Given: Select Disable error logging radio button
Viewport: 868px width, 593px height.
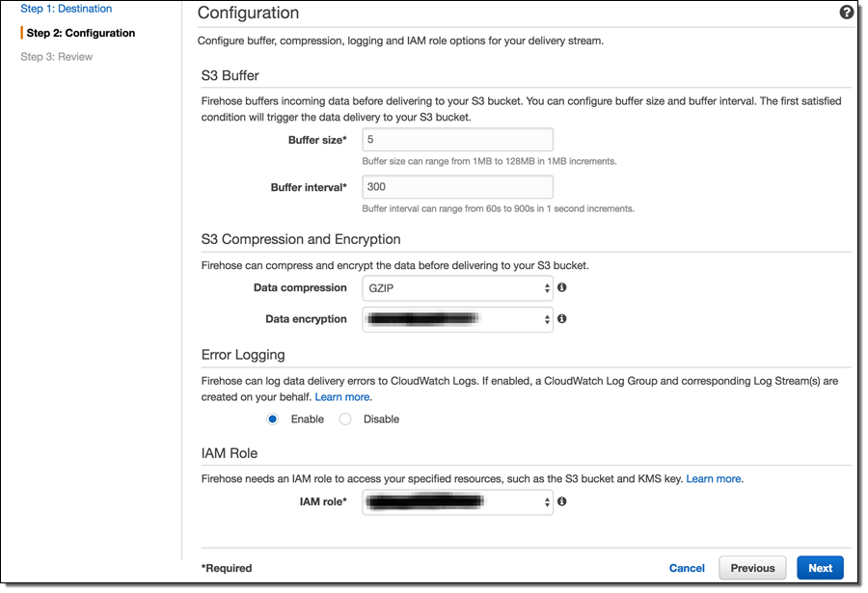Looking at the screenshot, I should coord(346,419).
